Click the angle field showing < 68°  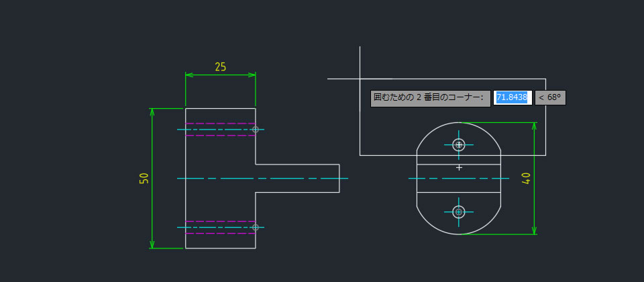pos(550,98)
